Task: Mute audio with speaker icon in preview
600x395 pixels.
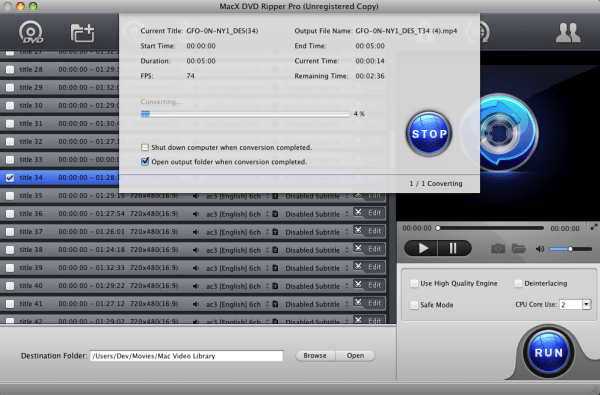Action: pos(540,249)
